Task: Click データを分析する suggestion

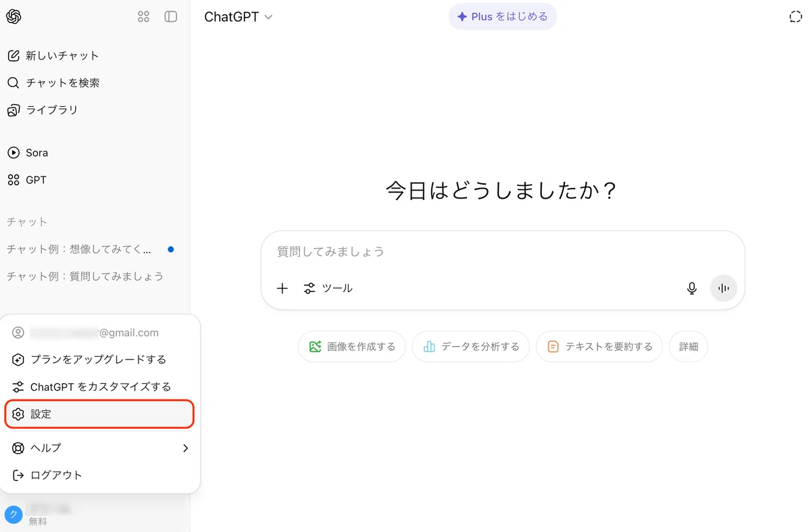Action: (x=470, y=346)
